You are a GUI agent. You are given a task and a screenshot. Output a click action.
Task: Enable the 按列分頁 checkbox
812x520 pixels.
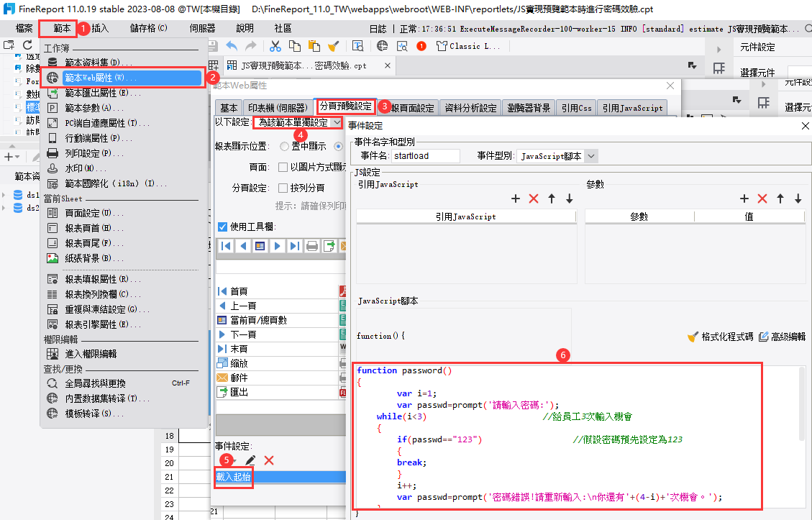click(x=283, y=188)
